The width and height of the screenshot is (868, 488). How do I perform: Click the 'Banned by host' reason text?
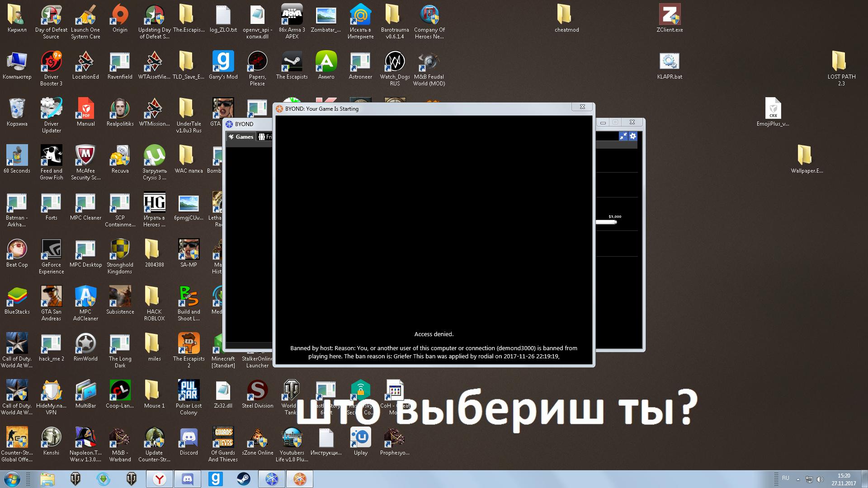434,352
